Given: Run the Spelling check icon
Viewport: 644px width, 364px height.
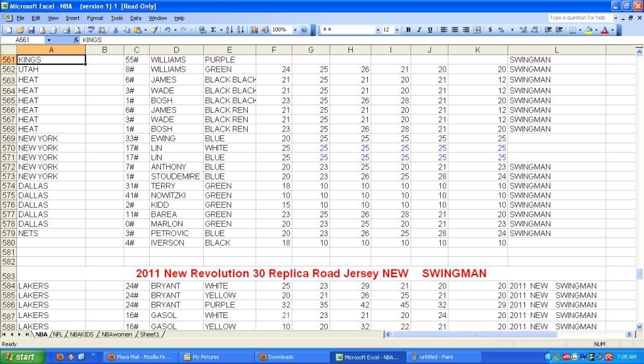Looking at the screenshot, I should (x=91, y=30).
